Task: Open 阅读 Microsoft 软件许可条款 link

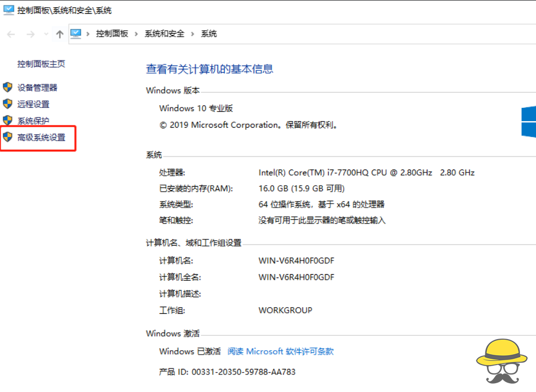Action: coord(280,351)
